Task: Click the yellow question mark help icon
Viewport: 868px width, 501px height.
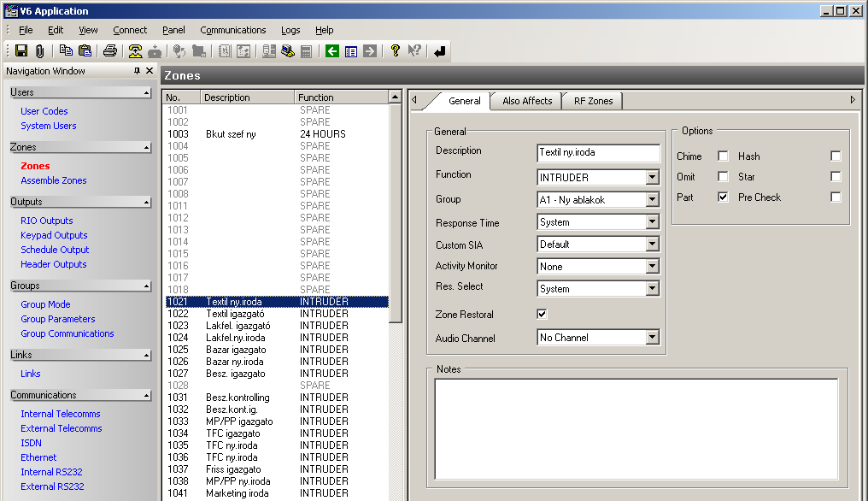Action: (395, 51)
